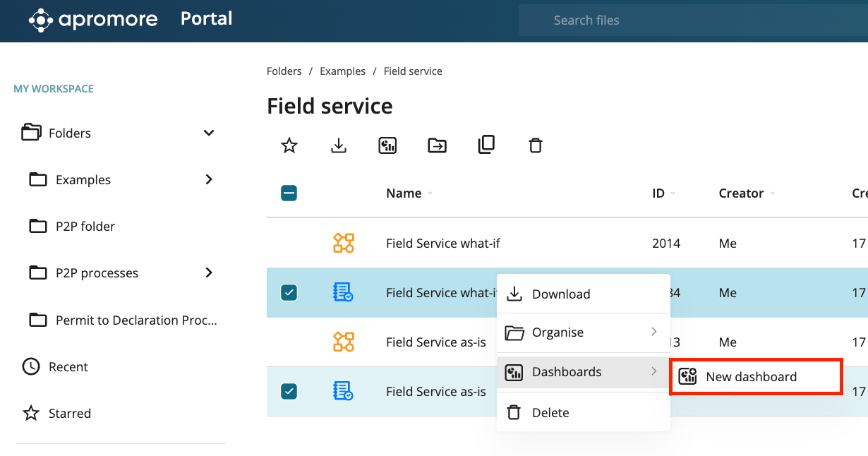This screenshot has height=456, width=868.
Task: Uncheck the Field Service as-is log checkbox
Action: (289, 391)
